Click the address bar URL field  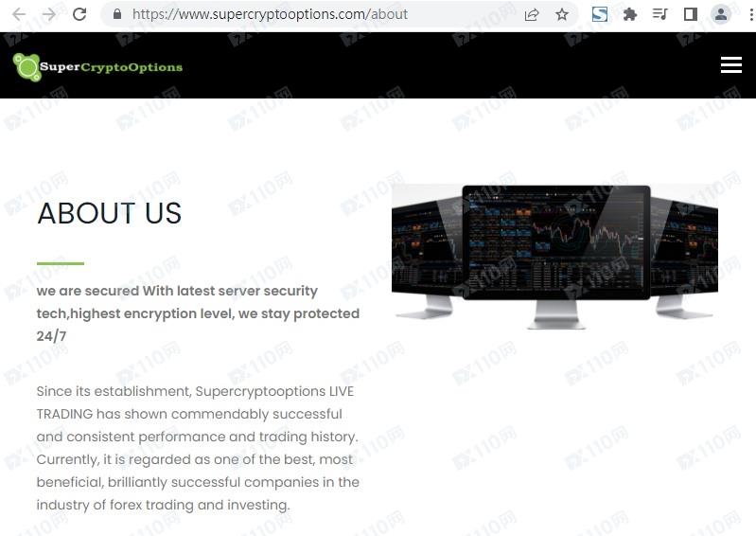point(316,14)
